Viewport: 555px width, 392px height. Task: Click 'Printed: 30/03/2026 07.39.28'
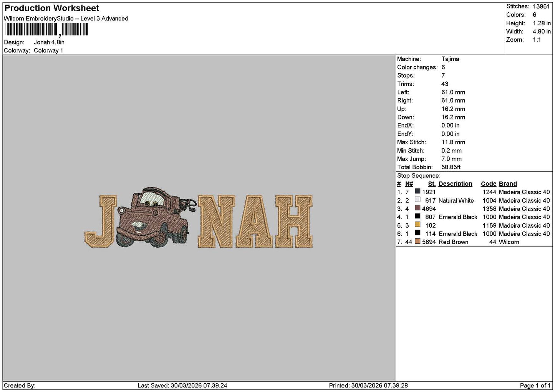[368, 385]
